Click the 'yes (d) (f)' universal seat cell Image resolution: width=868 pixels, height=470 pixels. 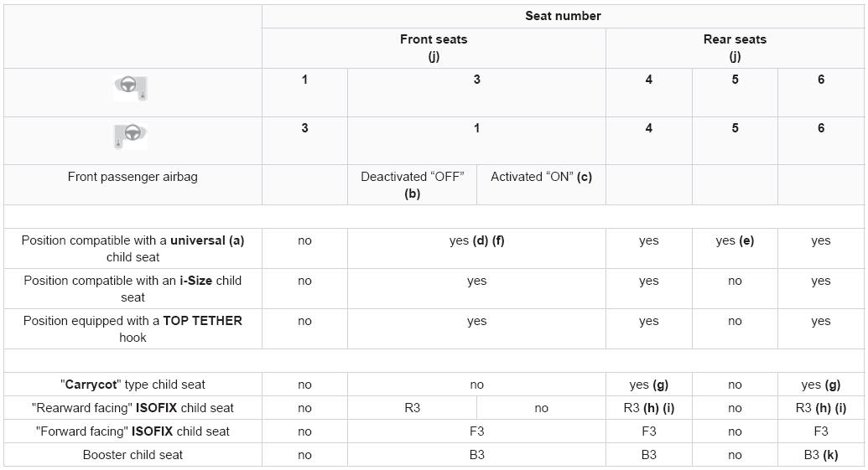[x=476, y=248]
